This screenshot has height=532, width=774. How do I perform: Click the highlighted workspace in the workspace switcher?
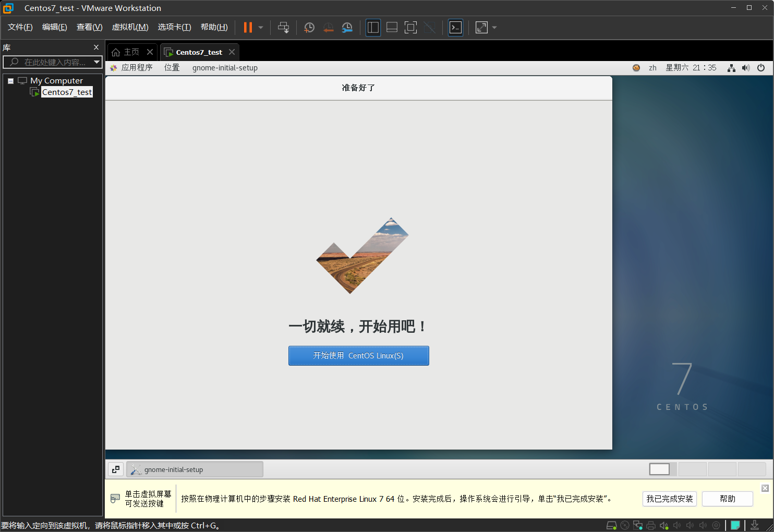pyautogui.click(x=659, y=469)
